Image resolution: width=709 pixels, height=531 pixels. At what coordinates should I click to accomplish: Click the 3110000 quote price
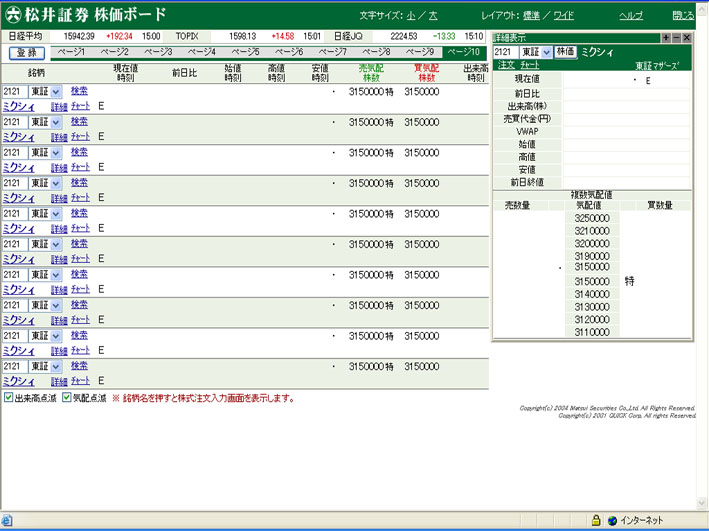592,332
